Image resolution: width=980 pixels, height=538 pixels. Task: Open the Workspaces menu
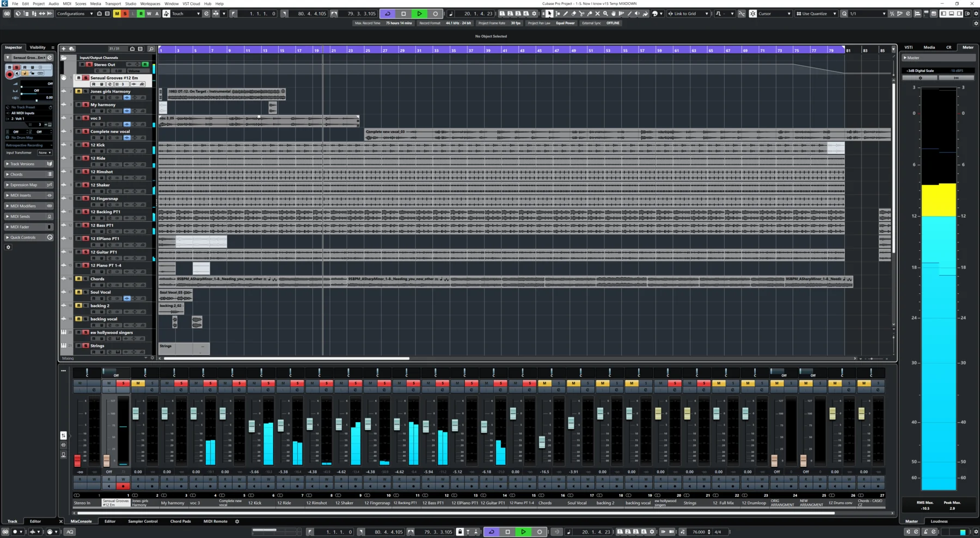tap(150, 3)
